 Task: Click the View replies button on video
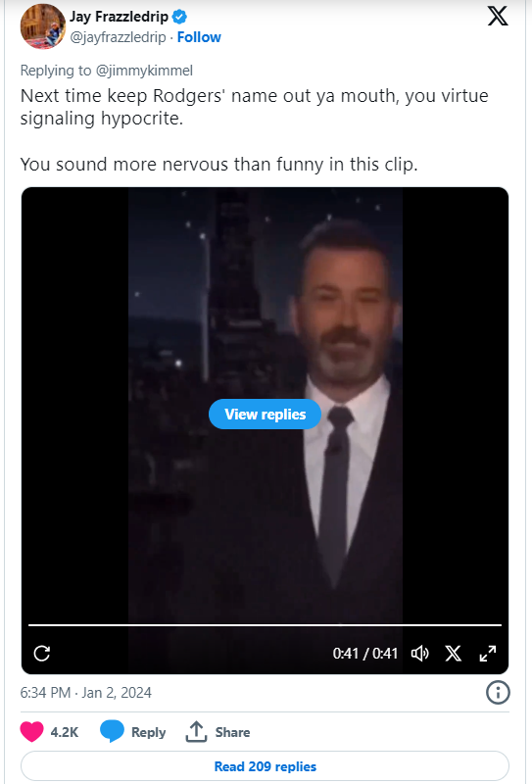265,414
